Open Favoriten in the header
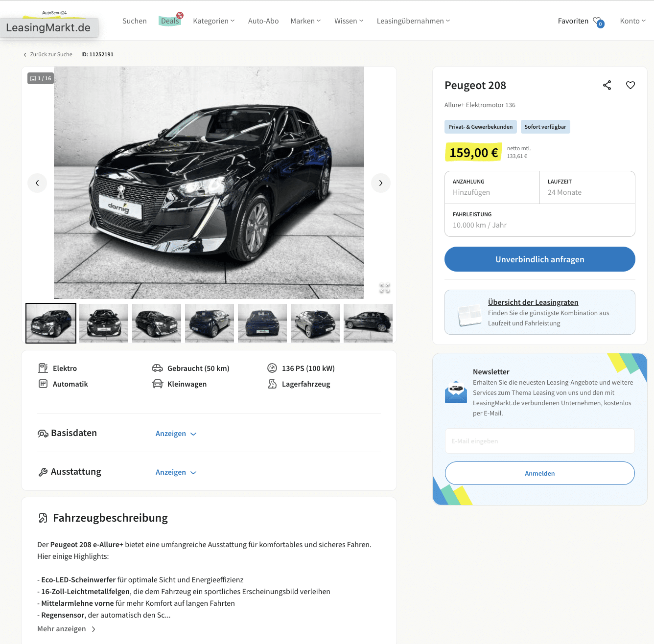Viewport: 654px width, 644px height. [573, 21]
